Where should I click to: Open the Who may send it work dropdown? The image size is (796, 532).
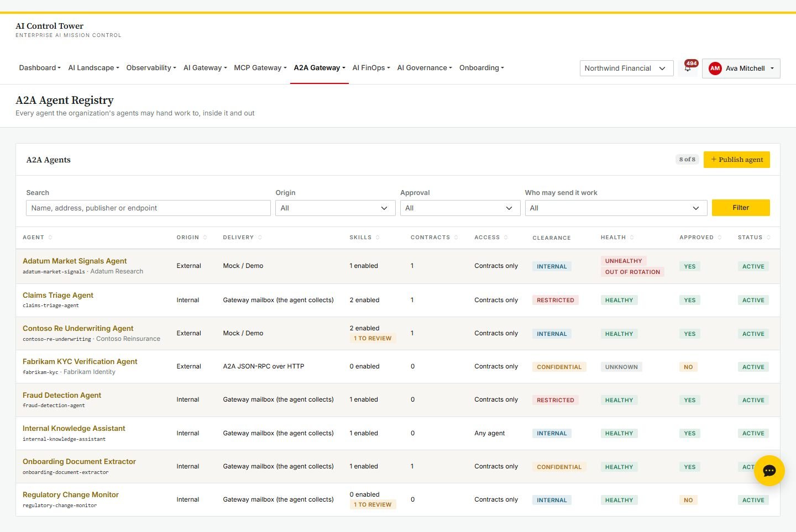pyautogui.click(x=616, y=208)
